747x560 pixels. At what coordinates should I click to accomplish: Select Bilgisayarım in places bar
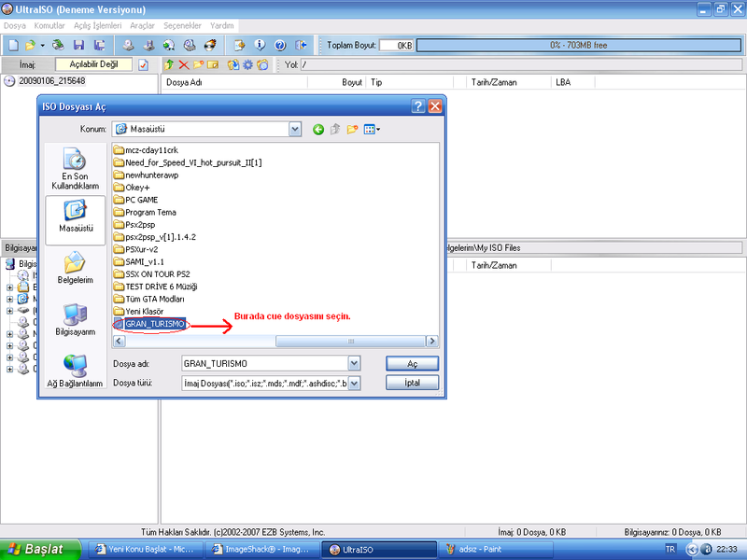[76, 319]
